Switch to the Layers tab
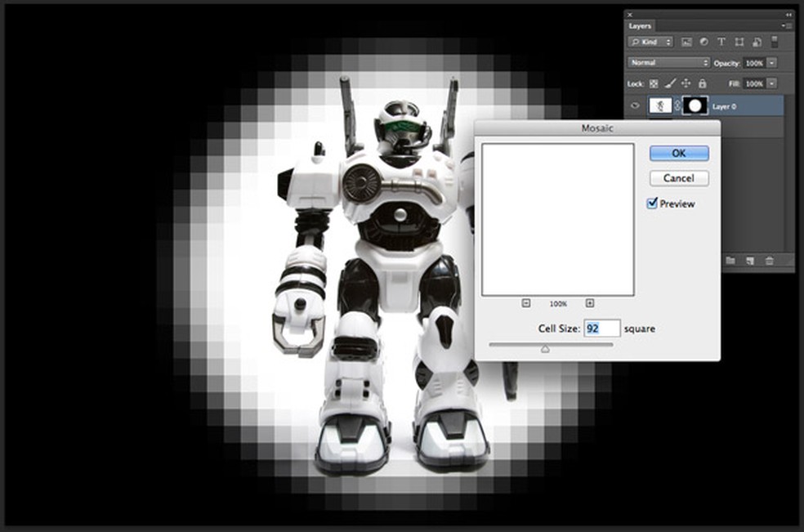804x532 pixels. pos(639,26)
